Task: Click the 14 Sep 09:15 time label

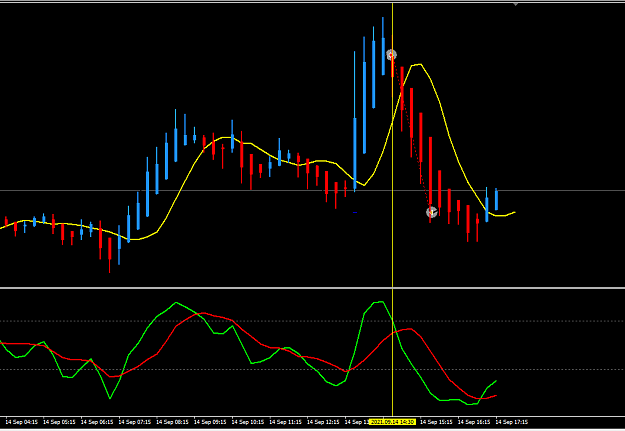Action: coord(210,422)
